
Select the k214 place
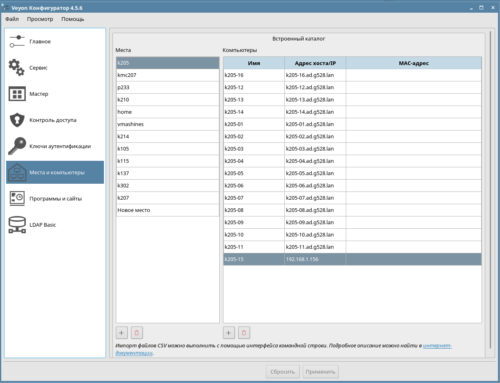pyautogui.click(x=168, y=137)
